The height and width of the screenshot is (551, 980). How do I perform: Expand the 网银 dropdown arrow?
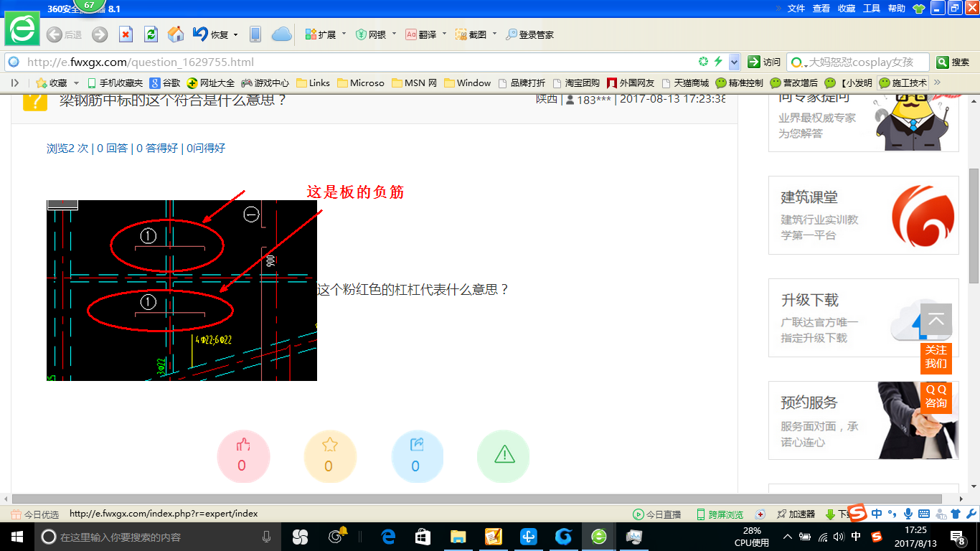[394, 34]
